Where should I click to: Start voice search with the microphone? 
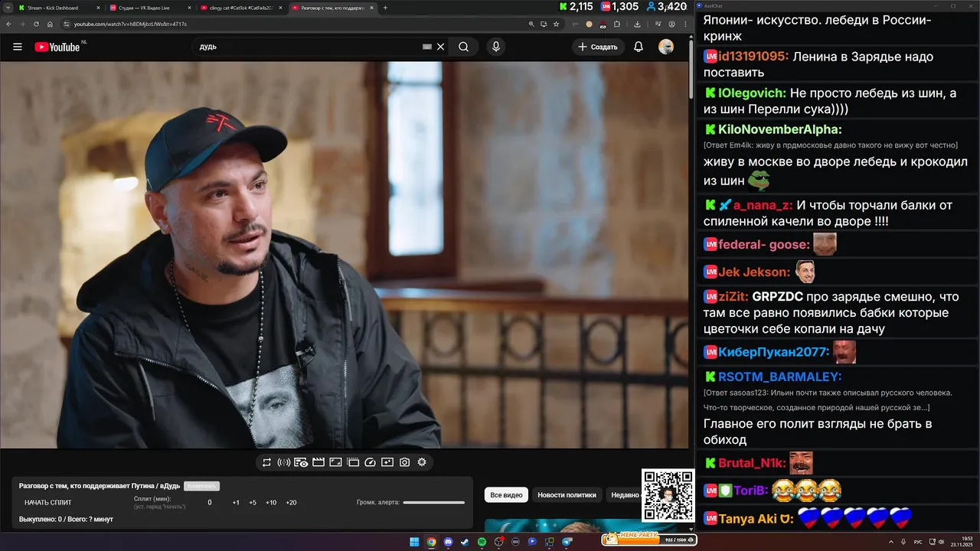496,47
